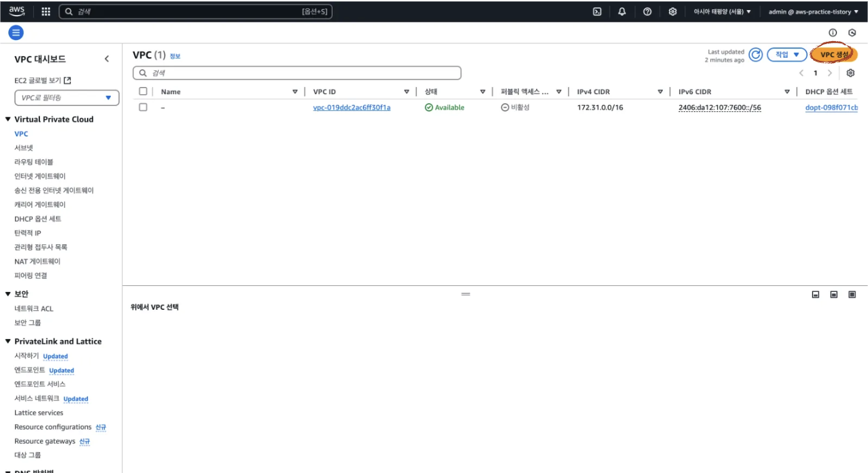
Task: Open EC2 글로벌 보기 link
Action: 38,80
